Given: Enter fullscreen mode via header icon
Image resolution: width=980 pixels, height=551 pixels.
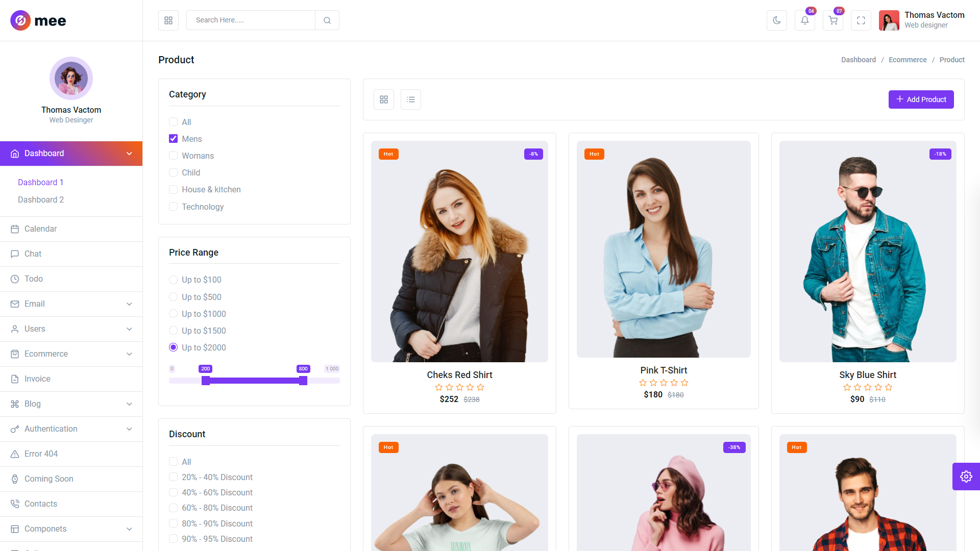Looking at the screenshot, I should 861,20.
